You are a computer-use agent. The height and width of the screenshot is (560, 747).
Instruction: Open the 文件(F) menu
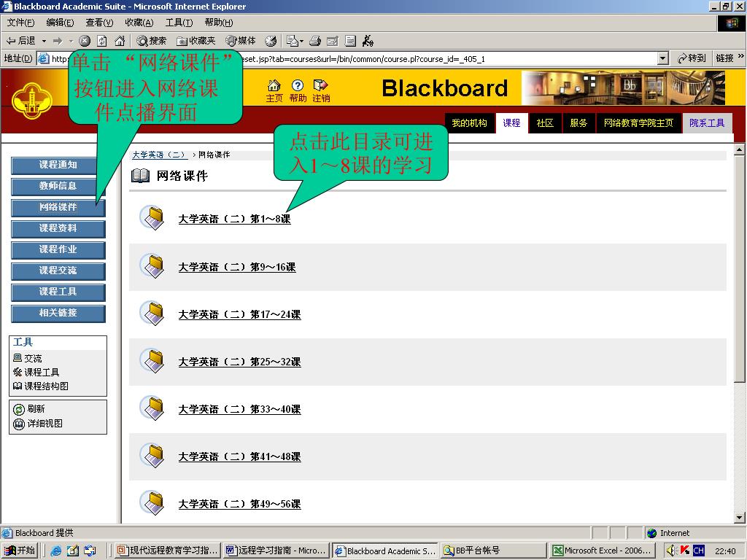point(20,23)
